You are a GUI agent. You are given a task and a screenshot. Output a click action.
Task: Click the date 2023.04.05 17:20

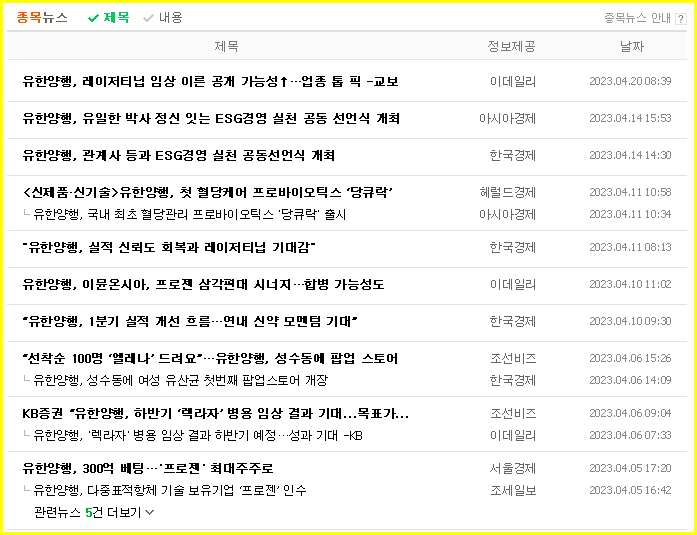coord(630,468)
